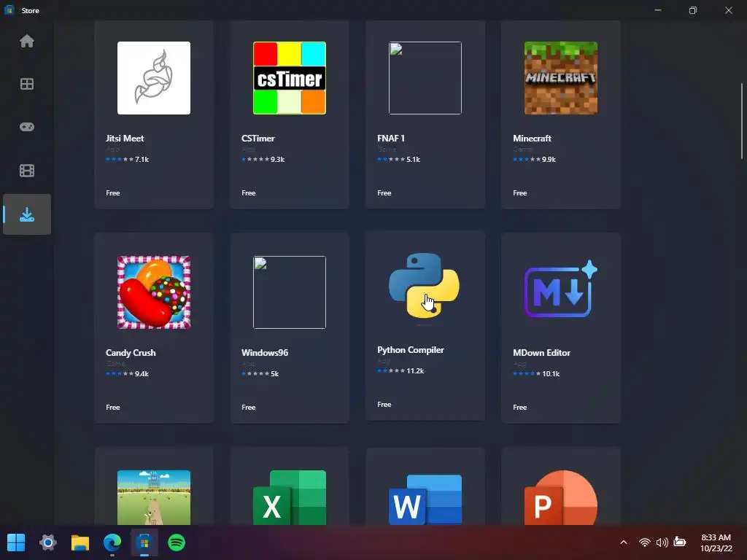Open the Candy Crush title link
The width and height of the screenshot is (747, 560).
[x=131, y=353]
